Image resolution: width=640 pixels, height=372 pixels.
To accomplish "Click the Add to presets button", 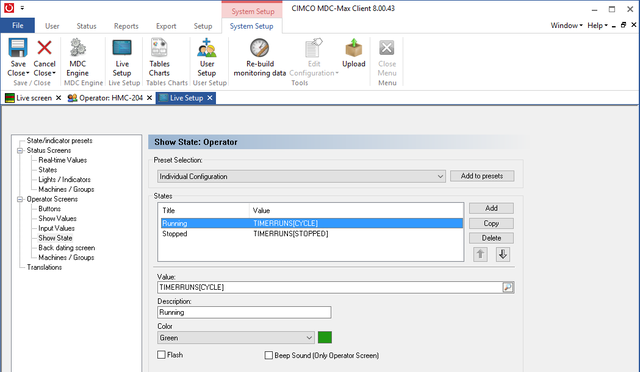I will pyautogui.click(x=482, y=176).
